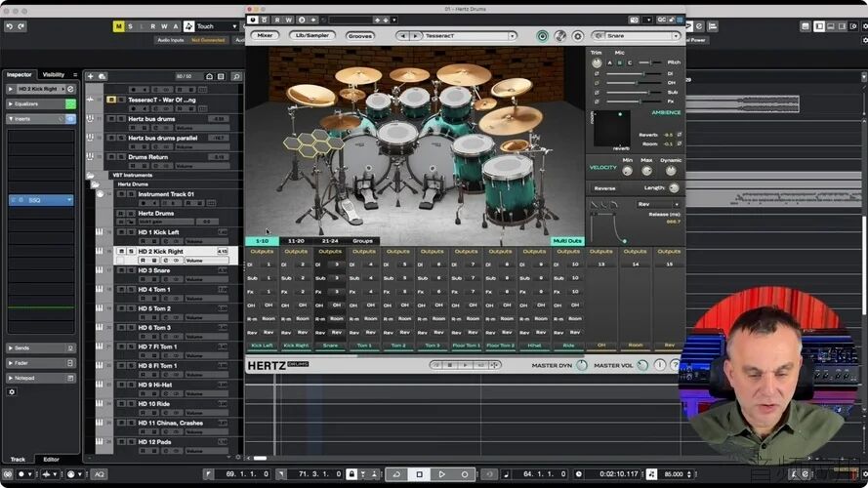
Task: Select Mic C option
Action: pos(630,63)
